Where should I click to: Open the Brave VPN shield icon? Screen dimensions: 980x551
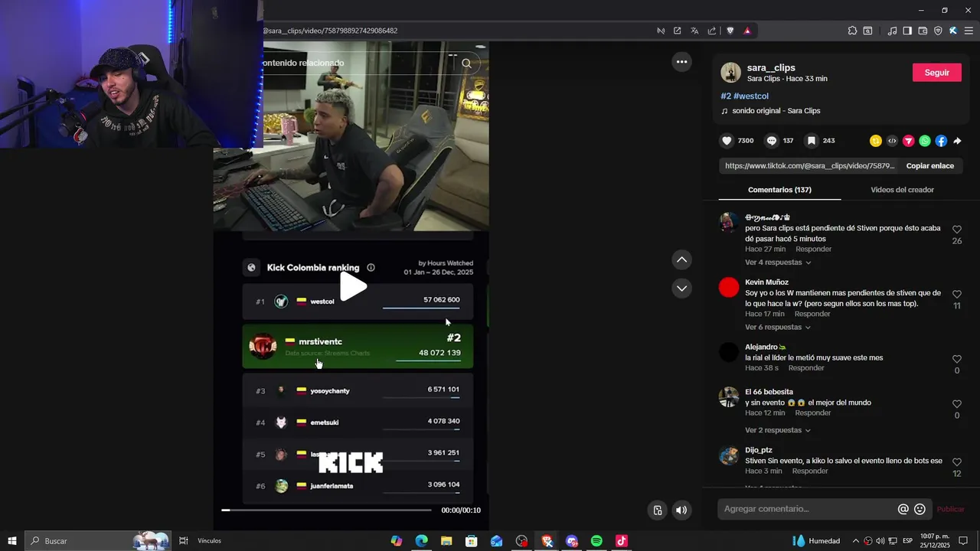938,31
